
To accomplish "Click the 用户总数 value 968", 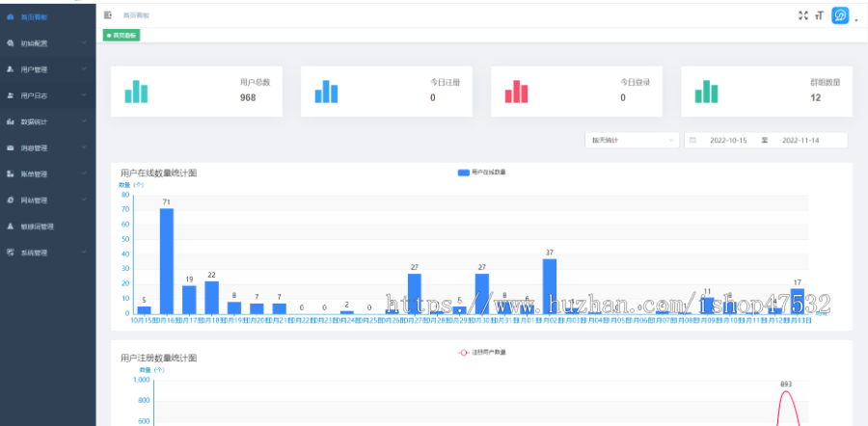I will [248, 98].
